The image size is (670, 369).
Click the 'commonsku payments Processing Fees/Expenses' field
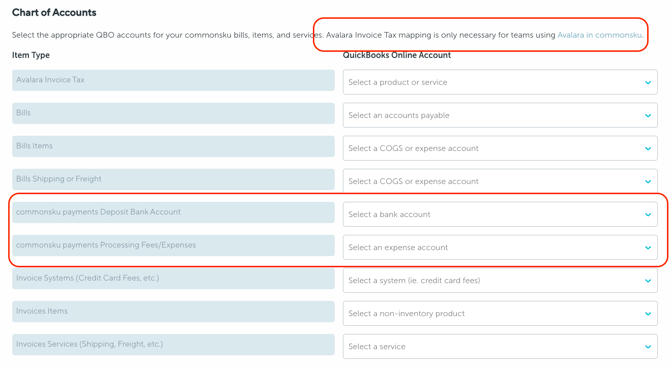click(x=173, y=245)
